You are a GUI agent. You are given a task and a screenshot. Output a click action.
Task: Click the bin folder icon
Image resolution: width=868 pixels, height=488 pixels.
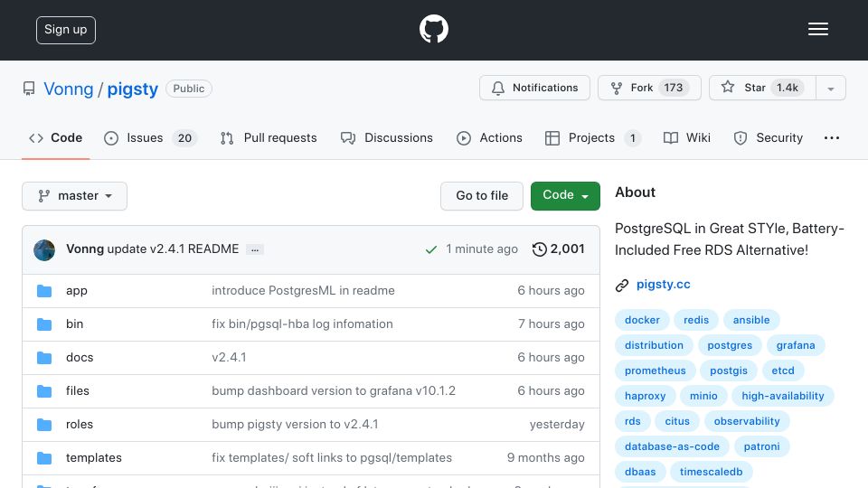[x=44, y=324]
